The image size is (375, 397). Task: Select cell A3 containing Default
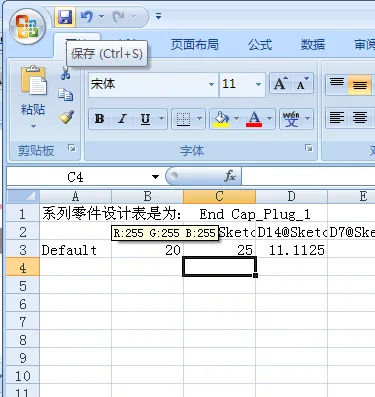75,250
